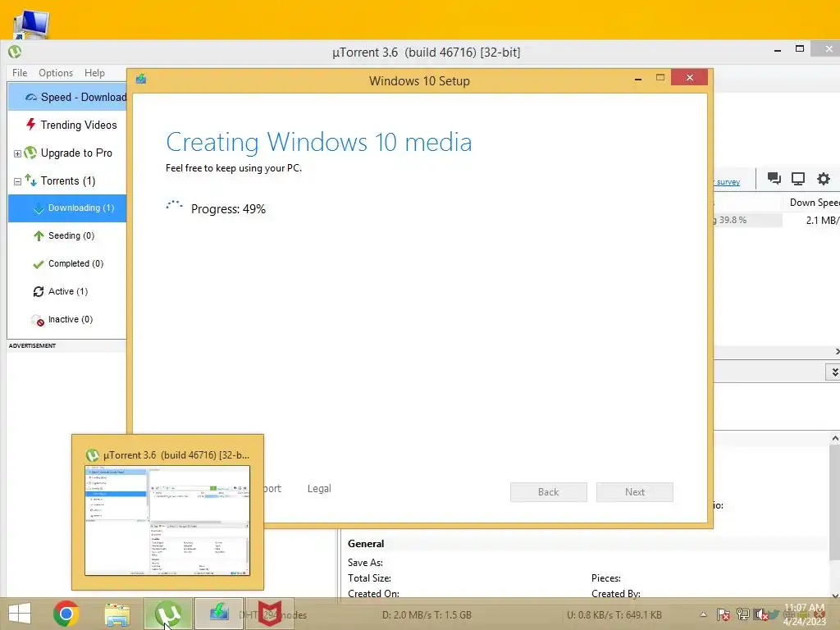Image resolution: width=840 pixels, height=630 pixels.
Task: Click the uTorrent taskbar preview thumbnail
Action: pyautogui.click(x=167, y=521)
